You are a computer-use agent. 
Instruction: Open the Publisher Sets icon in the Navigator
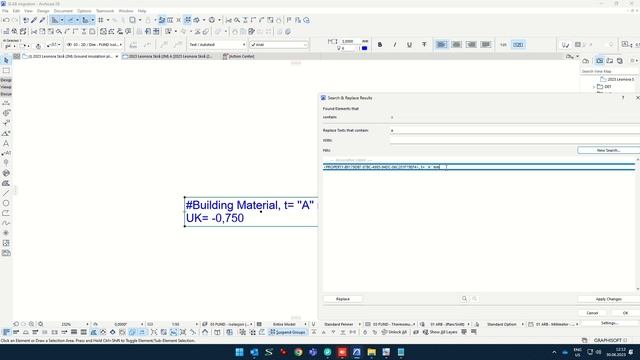[x=620, y=61]
